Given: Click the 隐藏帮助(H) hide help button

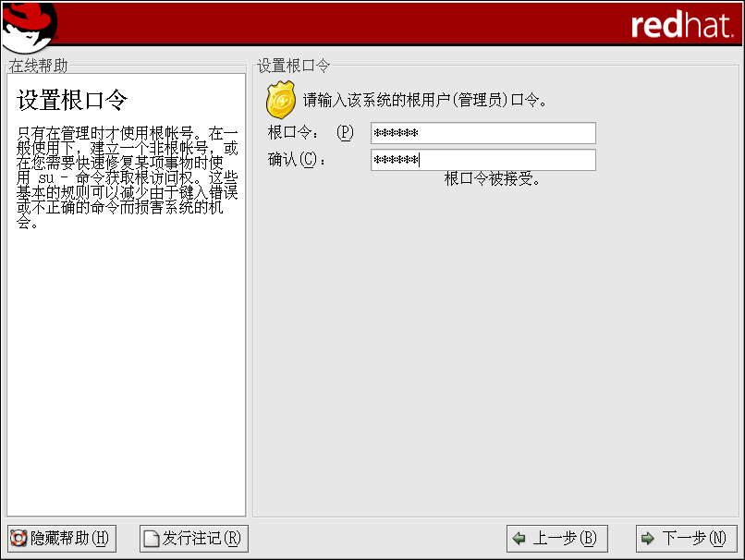Looking at the screenshot, I should [62, 538].
